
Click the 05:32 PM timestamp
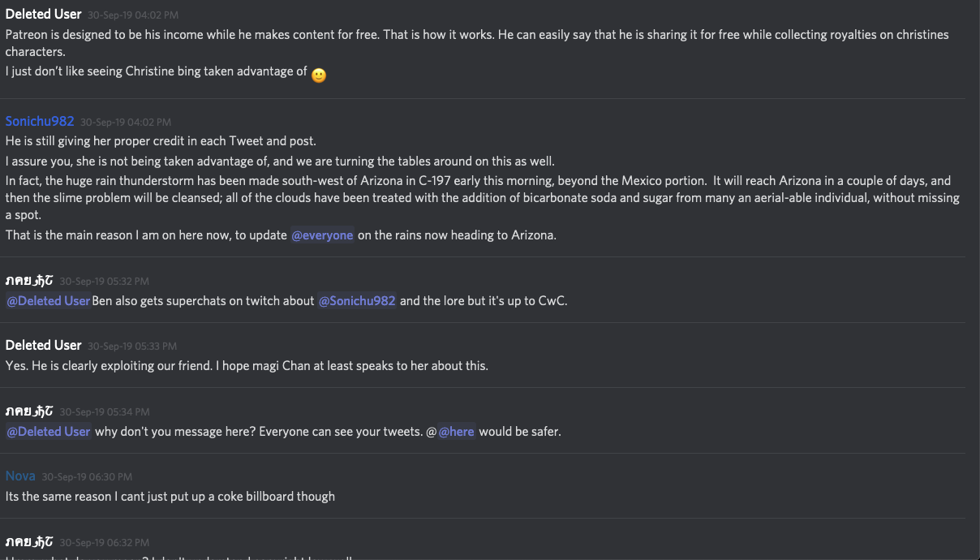[x=105, y=281]
